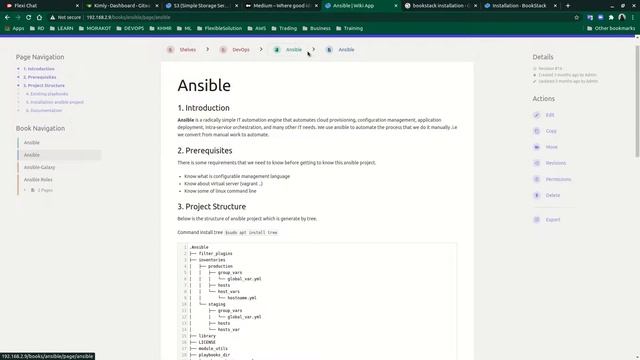Image resolution: width=640 pixels, height=360 pixels.
Task: Open a new browser tab with plus
Action: [568, 6]
